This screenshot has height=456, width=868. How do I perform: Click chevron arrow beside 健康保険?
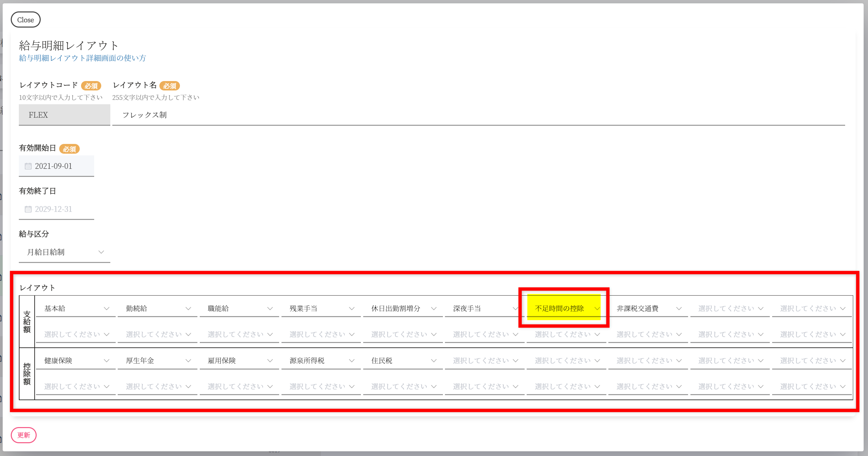click(x=107, y=360)
